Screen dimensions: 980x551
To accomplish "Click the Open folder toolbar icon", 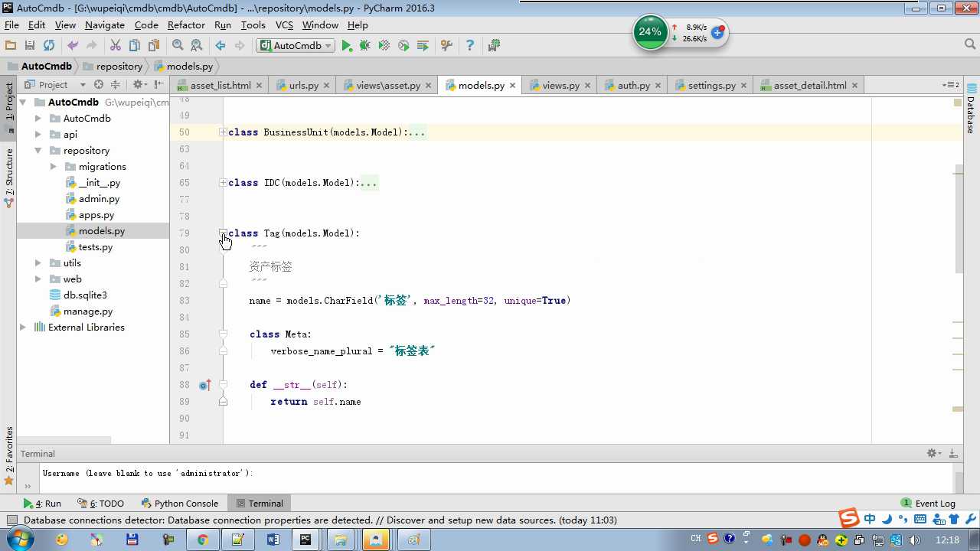I will tap(11, 45).
